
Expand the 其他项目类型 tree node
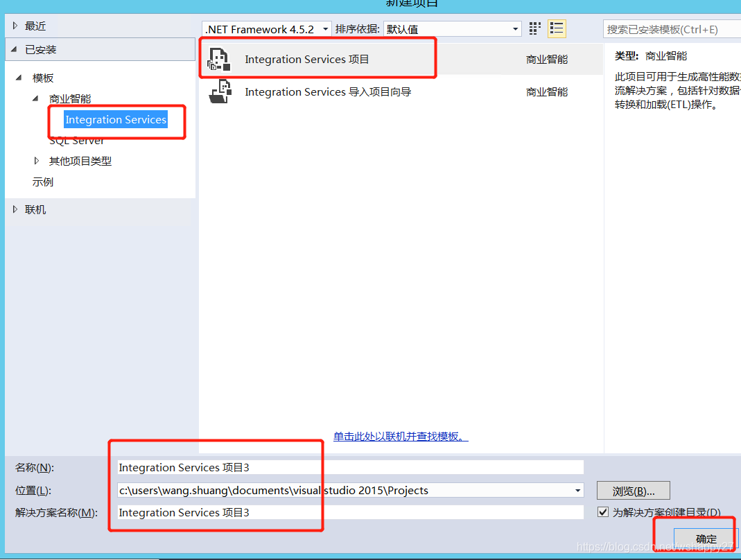pos(36,161)
